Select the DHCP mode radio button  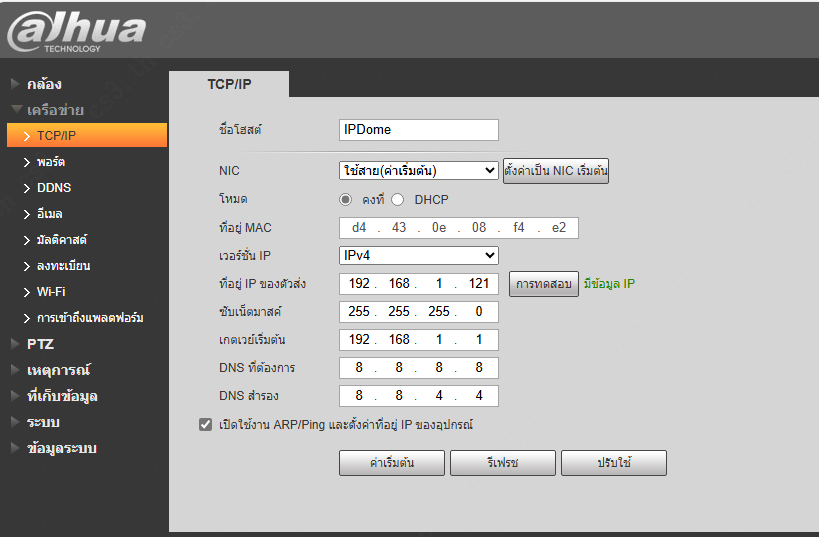tap(397, 200)
